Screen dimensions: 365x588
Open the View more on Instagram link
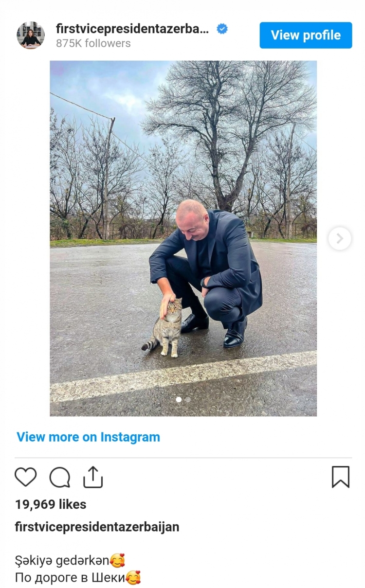pyautogui.click(x=88, y=437)
